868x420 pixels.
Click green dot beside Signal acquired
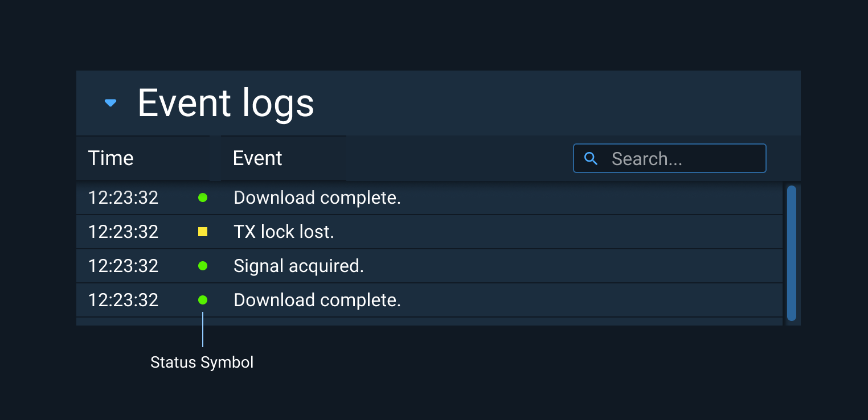point(203,266)
